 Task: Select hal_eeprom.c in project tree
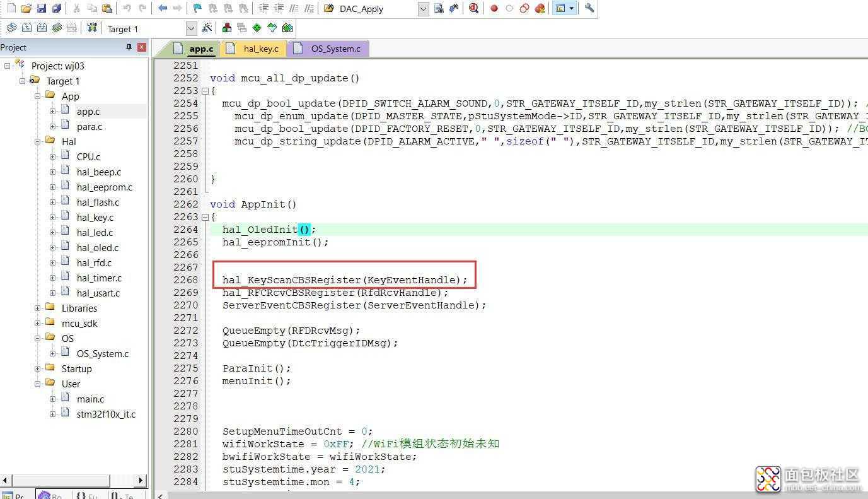coord(105,187)
